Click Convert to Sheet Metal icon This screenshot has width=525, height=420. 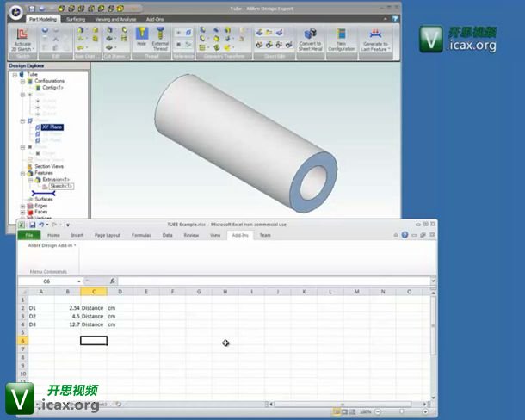click(309, 39)
